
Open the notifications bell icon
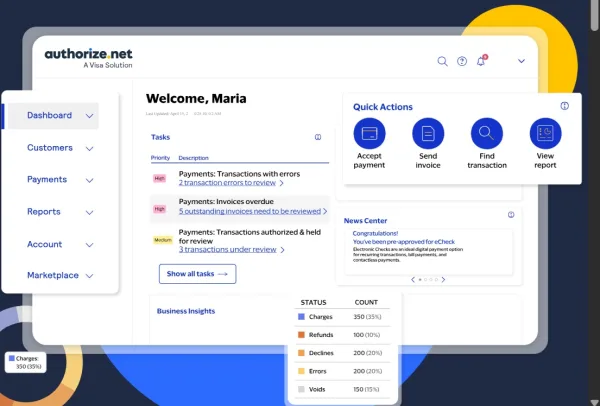481,61
